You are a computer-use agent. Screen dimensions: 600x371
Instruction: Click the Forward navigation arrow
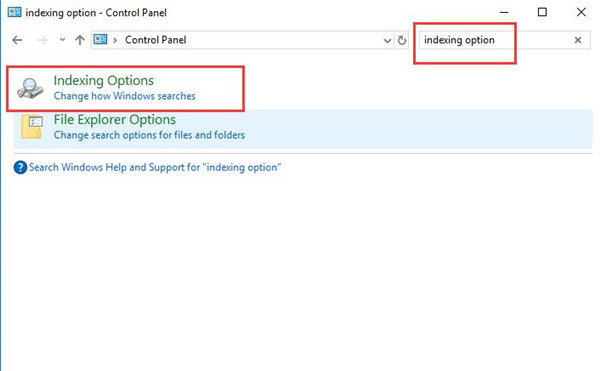pos(42,40)
